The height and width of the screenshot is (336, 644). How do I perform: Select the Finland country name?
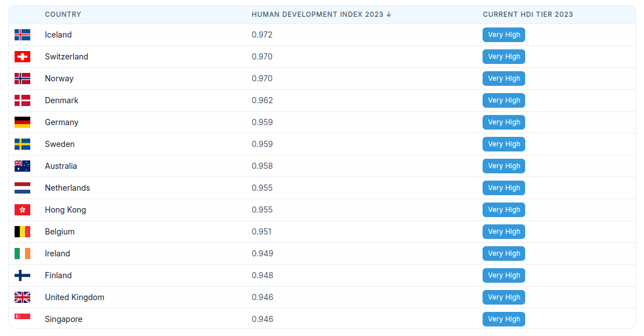click(x=58, y=275)
